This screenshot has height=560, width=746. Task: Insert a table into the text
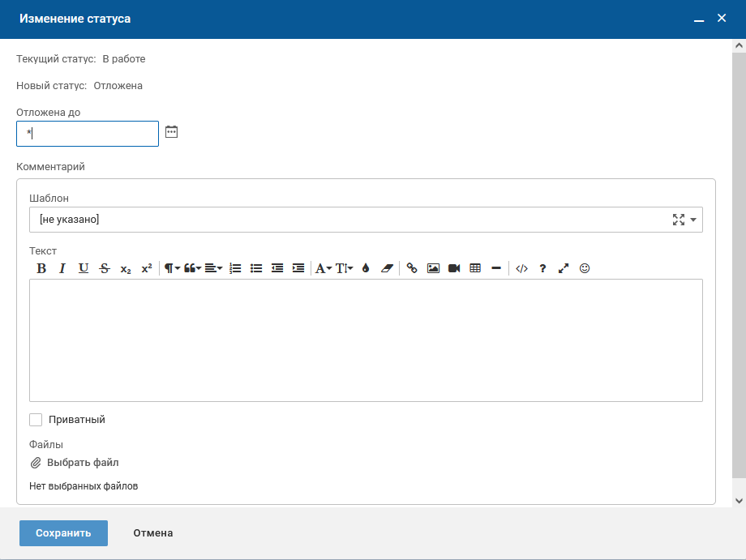pos(475,268)
